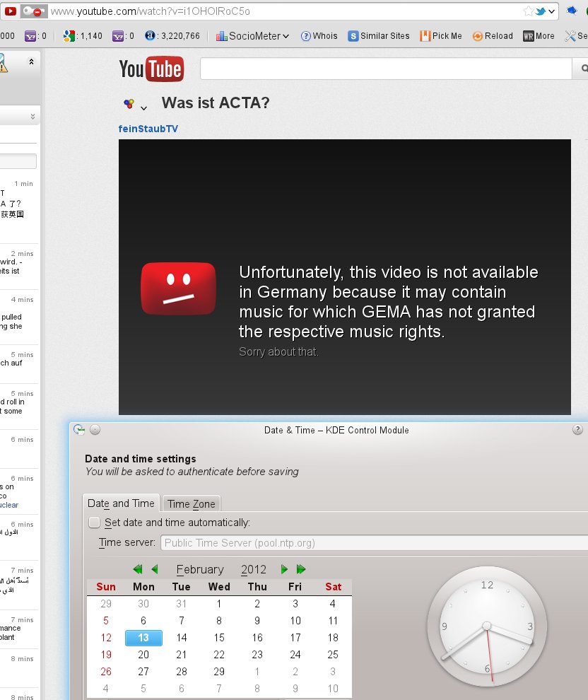Click the blue fish icon right of the address bar
The height and width of the screenshot is (700, 588).
(572, 11)
